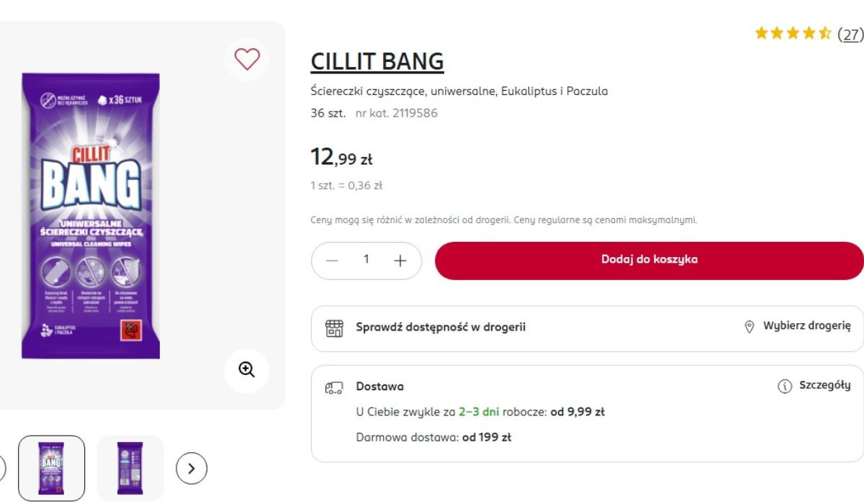This screenshot has width=864, height=504.
Task: Click the location pin icon
Action: coord(749,327)
